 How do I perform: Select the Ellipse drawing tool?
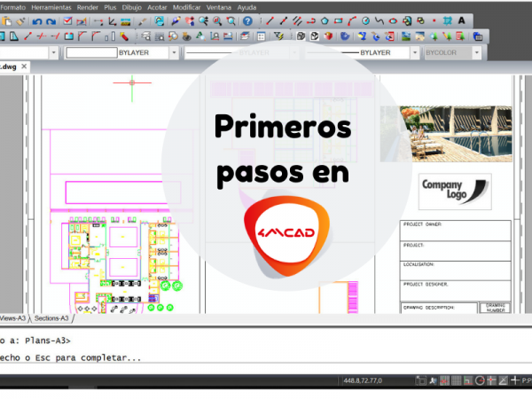[x=393, y=21]
